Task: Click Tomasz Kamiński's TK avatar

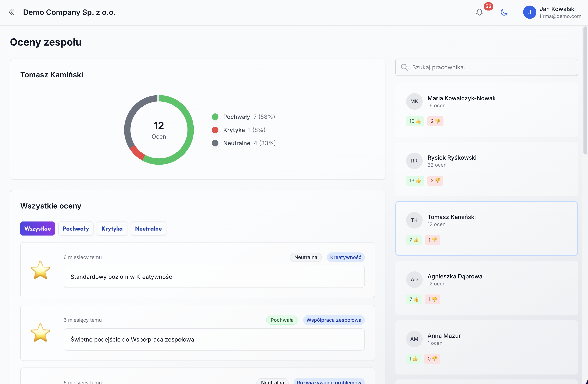Action: (414, 220)
